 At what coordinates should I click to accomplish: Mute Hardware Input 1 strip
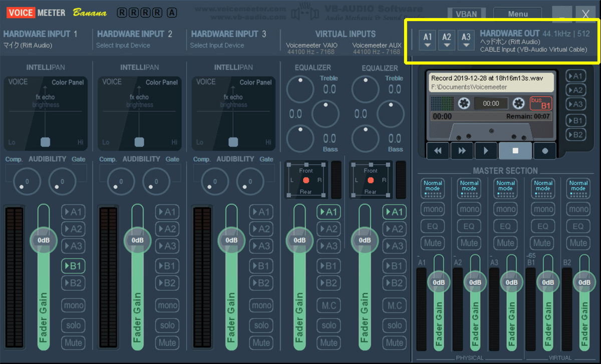point(73,343)
